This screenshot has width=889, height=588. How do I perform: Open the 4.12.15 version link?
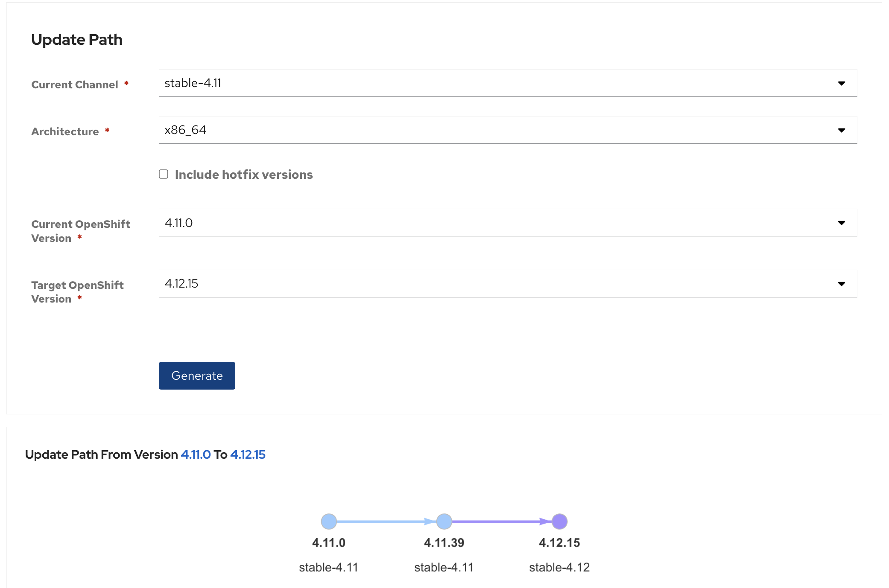[248, 454]
